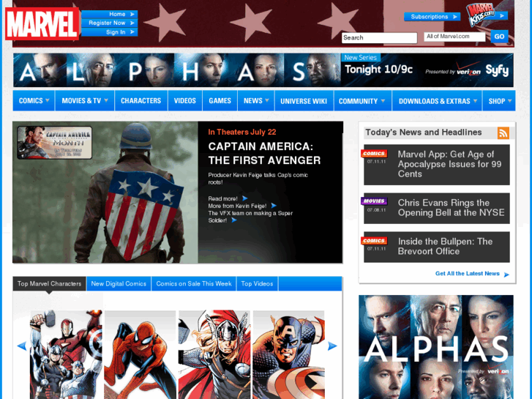Click arrow beside More from Kevin Feige!
The width and height of the screenshot is (532, 399).
(x=274, y=206)
